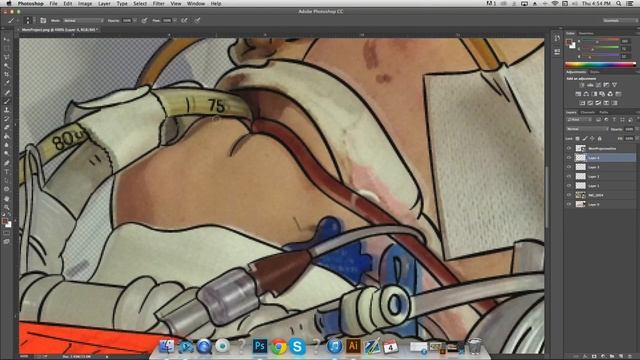Open the brush Flow dropdown arrow
The width and height of the screenshot is (640, 360).
pyautogui.click(x=176, y=20)
